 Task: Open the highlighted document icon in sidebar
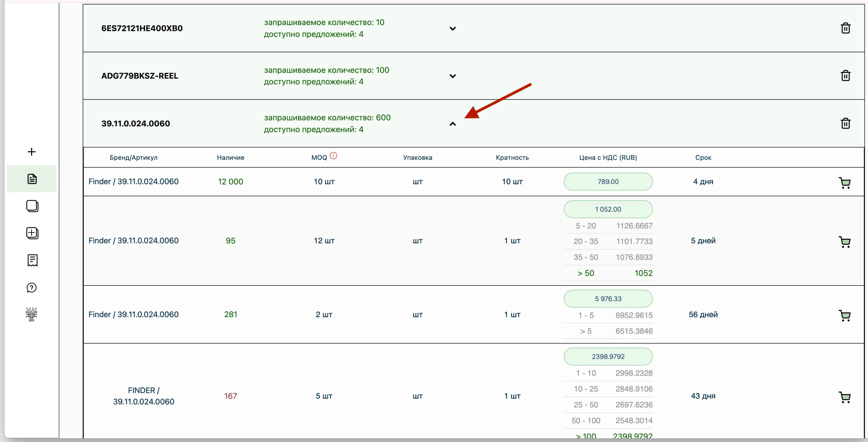pos(32,179)
